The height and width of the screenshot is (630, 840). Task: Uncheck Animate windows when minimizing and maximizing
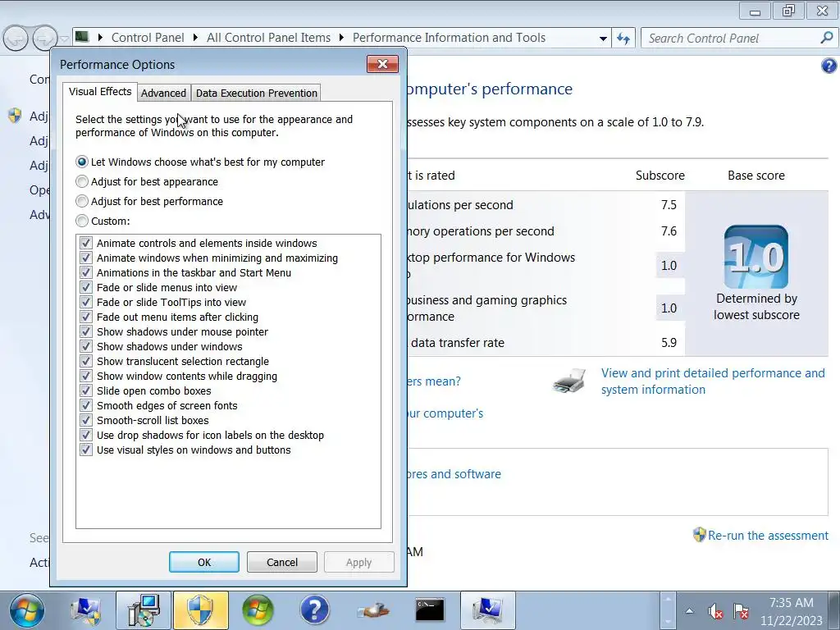tap(85, 258)
